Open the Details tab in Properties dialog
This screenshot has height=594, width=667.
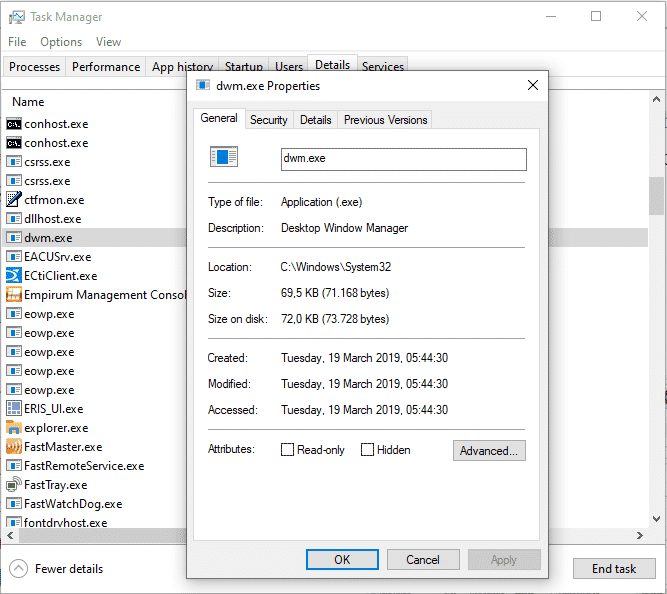[315, 120]
